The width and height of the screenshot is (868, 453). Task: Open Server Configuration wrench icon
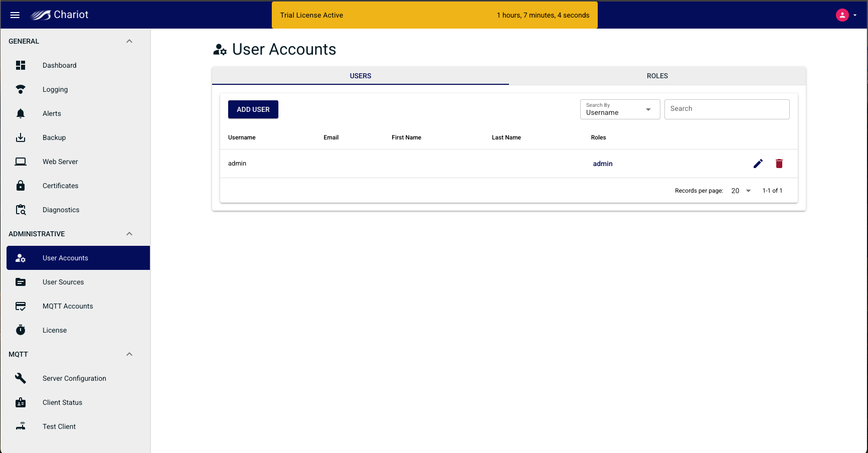coord(21,378)
